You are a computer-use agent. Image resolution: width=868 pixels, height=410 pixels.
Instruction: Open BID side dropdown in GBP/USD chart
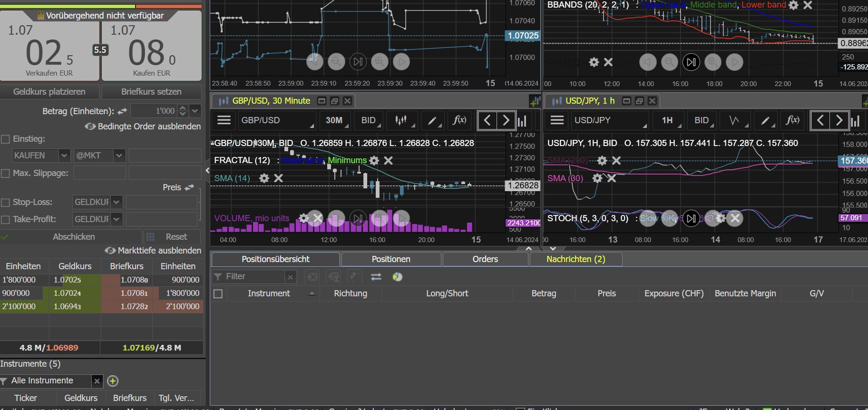(369, 120)
